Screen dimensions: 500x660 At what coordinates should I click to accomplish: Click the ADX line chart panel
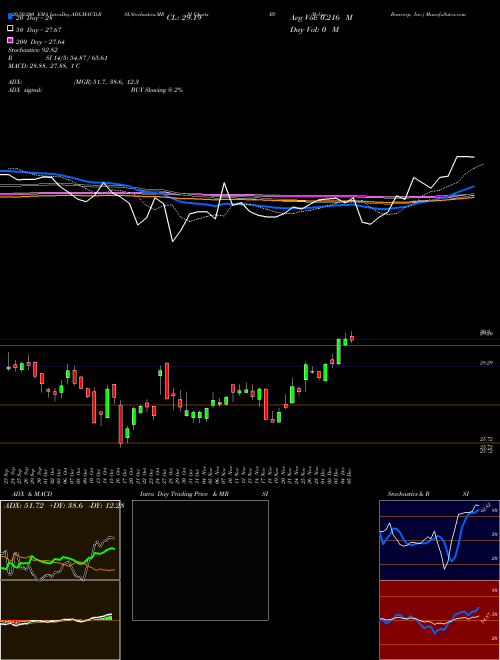[60, 540]
